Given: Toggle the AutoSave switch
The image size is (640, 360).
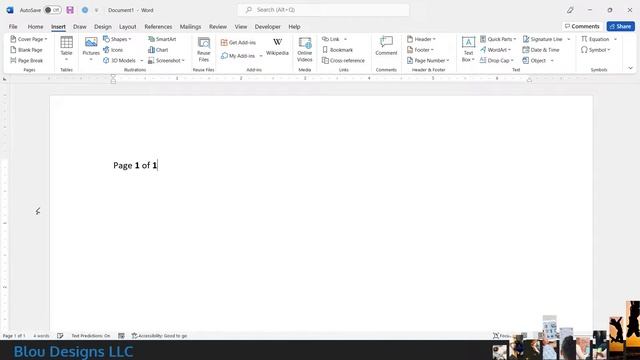Looking at the screenshot, I should tap(53, 10).
